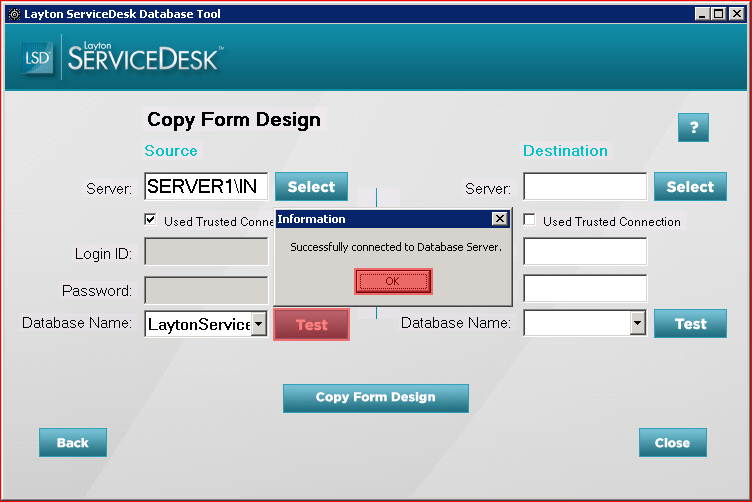
Task: Click the Destination Login ID field
Action: (x=585, y=252)
